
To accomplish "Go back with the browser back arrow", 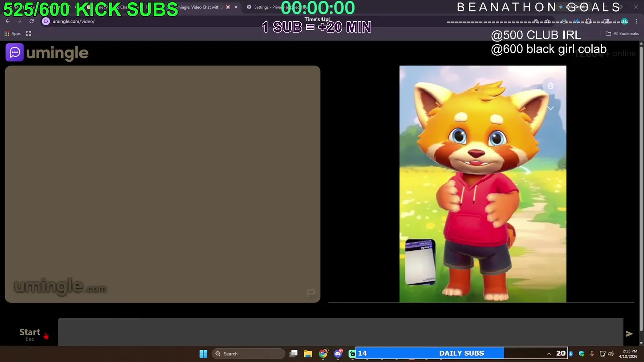I will (7, 21).
